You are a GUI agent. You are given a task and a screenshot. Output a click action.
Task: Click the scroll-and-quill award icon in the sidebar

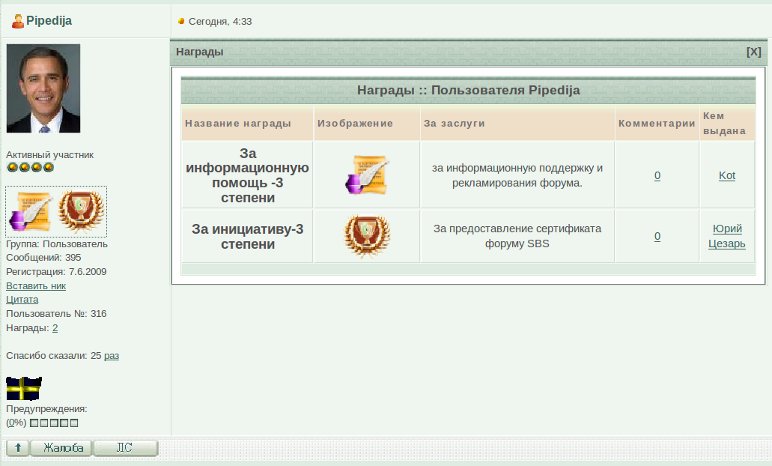pos(30,211)
